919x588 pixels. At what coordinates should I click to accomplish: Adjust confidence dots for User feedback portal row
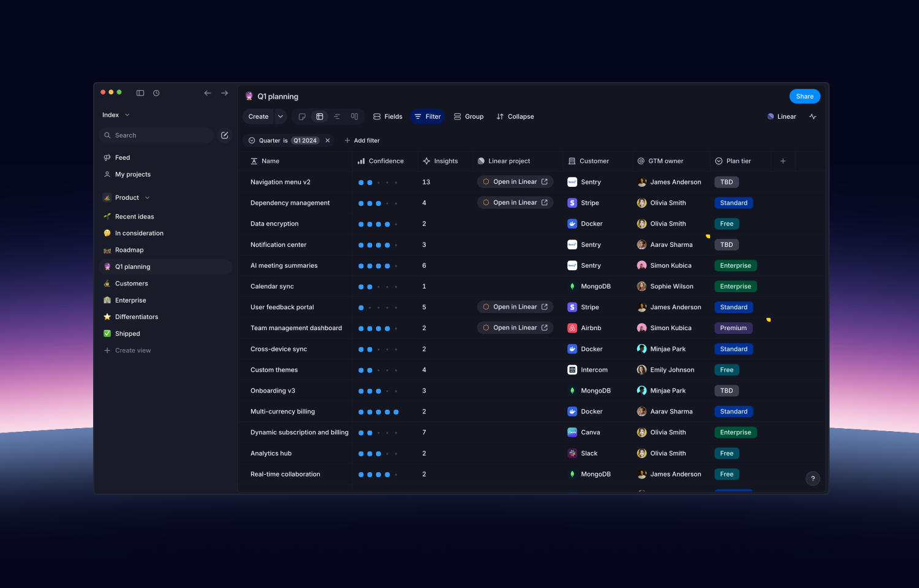tap(379, 307)
